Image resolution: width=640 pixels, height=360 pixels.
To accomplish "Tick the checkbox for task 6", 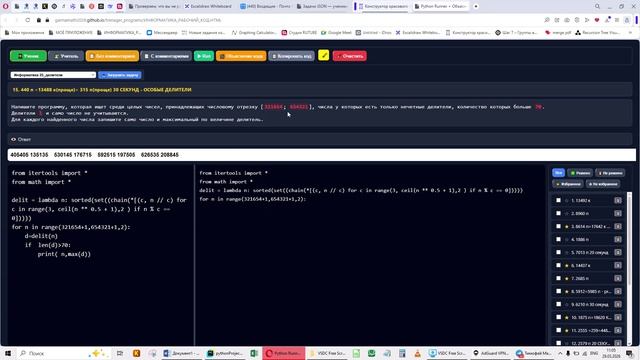I will point(558,265).
